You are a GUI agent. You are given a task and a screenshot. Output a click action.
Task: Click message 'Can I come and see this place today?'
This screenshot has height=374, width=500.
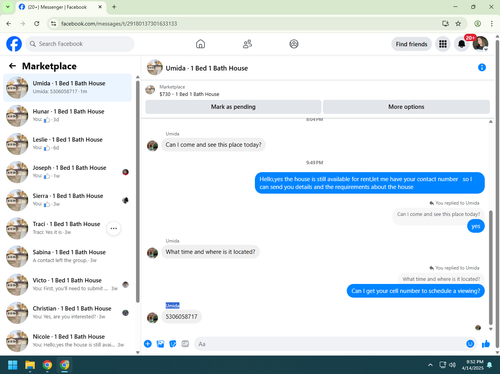(213, 145)
